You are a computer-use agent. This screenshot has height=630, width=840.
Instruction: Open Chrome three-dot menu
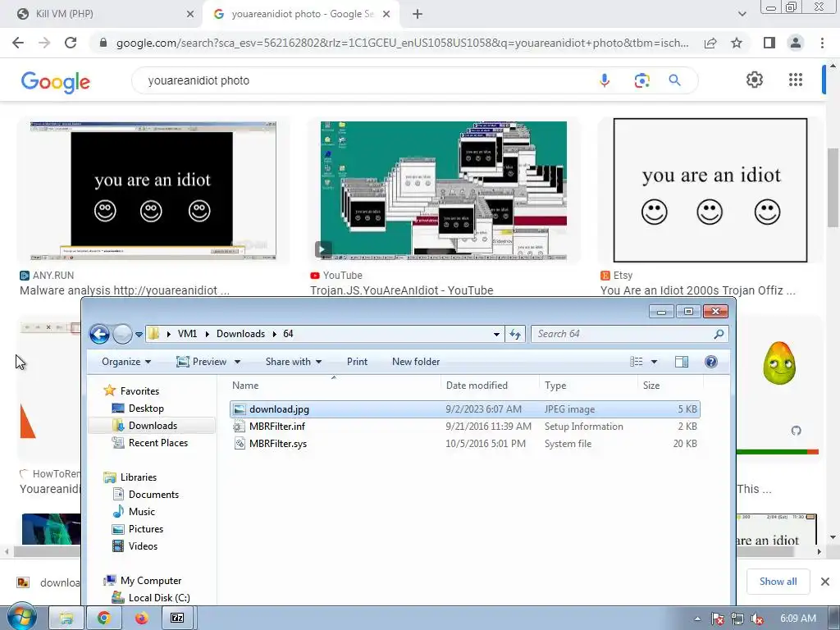point(822,43)
